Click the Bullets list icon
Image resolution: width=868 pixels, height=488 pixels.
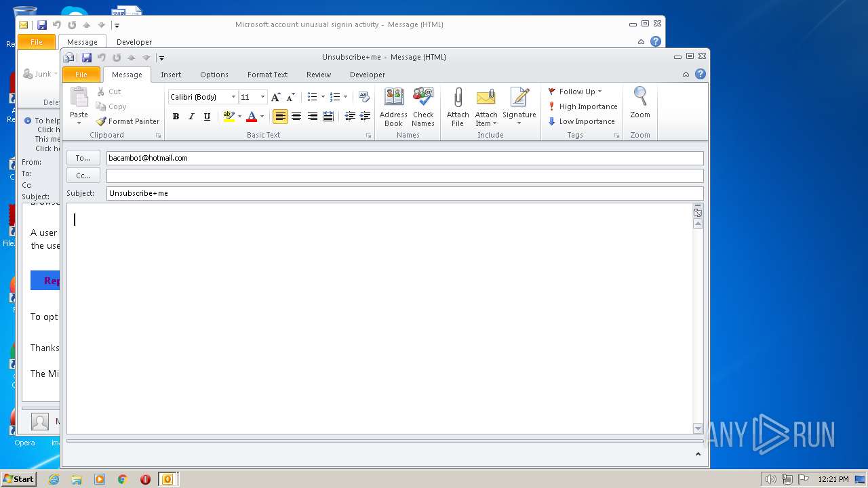(312, 97)
